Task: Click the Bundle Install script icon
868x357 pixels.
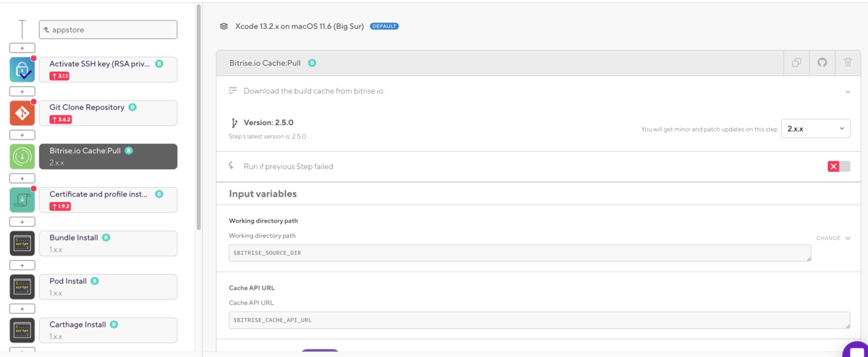Action: (x=22, y=243)
